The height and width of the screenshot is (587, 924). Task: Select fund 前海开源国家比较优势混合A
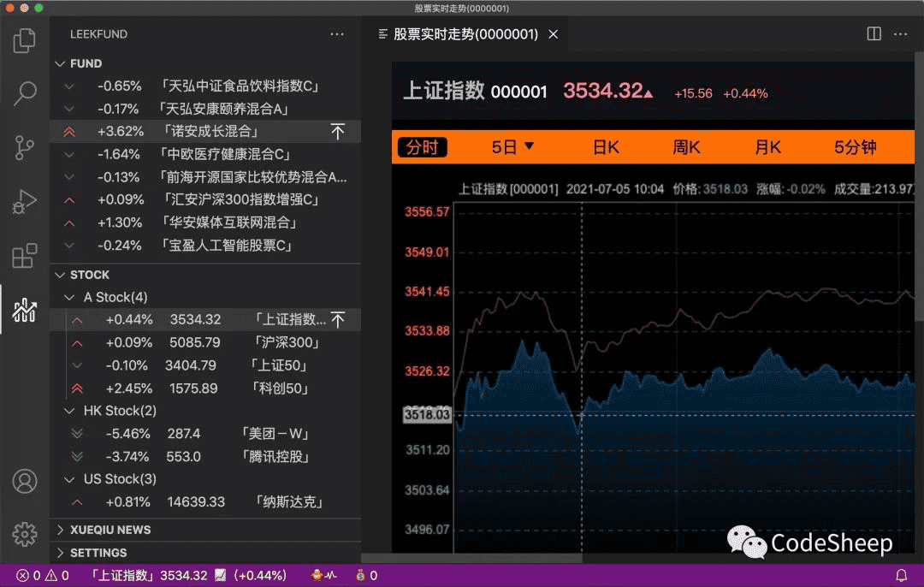coord(205,177)
